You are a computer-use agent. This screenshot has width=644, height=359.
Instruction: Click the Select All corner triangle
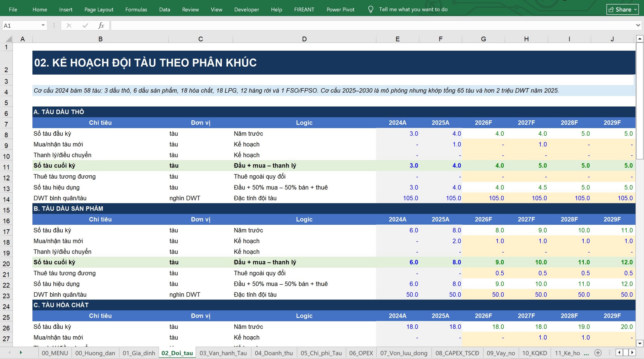(9, 39)
